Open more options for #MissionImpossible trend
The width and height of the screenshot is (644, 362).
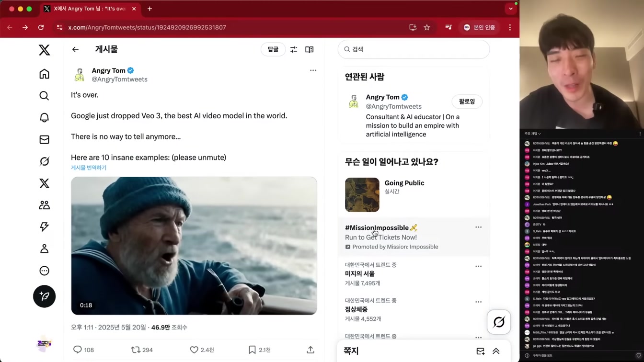pyautogui.click(x=478, y=227)
